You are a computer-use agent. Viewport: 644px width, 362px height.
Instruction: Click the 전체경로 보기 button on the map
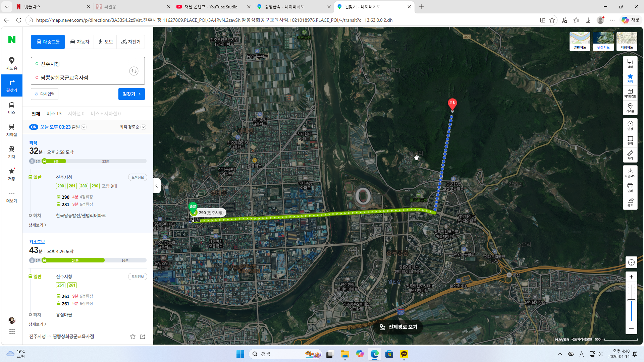pos(398,327)
